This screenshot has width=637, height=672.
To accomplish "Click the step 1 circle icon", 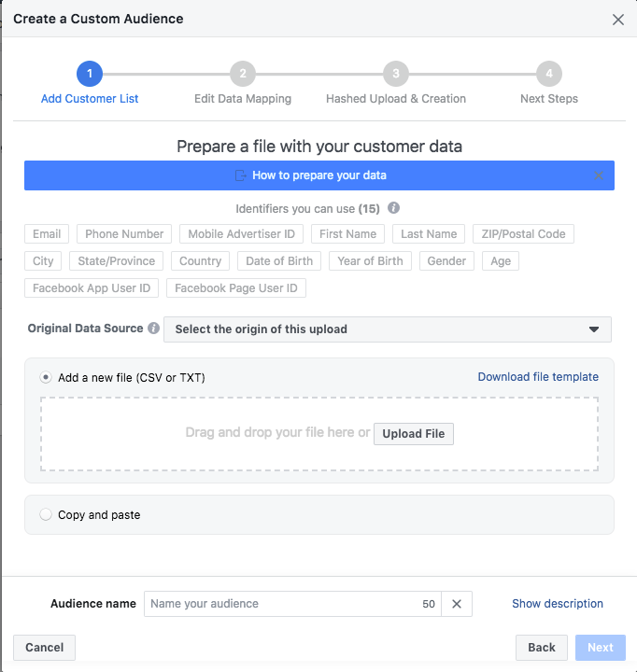I will click(x=90, y=74).
